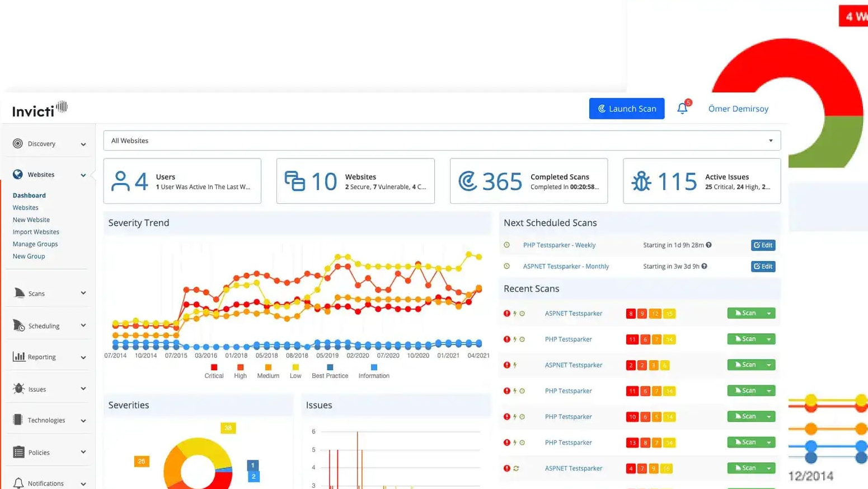
Task: Open Scan dropdown arrow on first ASPNET Testsparker row
Action: (x=769, y=313)
